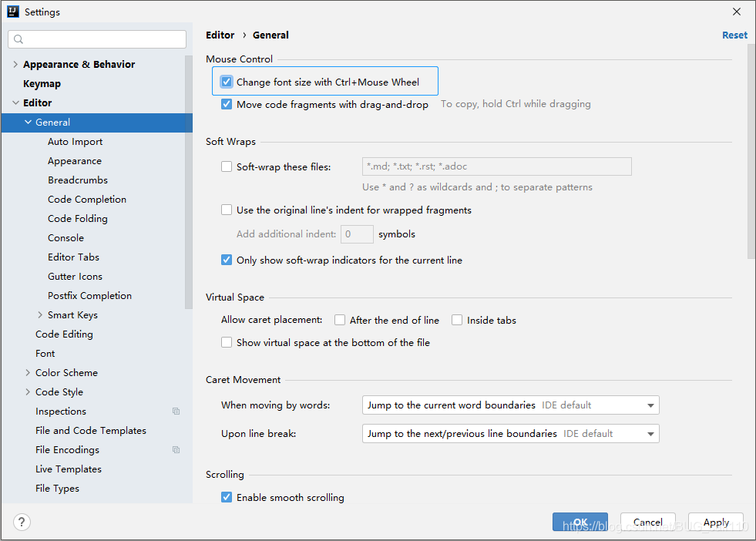
Task: Allow caret placement after the end of line
Action: (x=339, y=320)
